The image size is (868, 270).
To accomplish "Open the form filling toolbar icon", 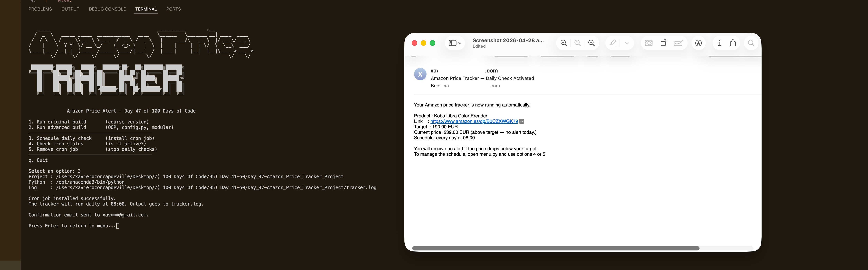I will click(x=678, y=43).
